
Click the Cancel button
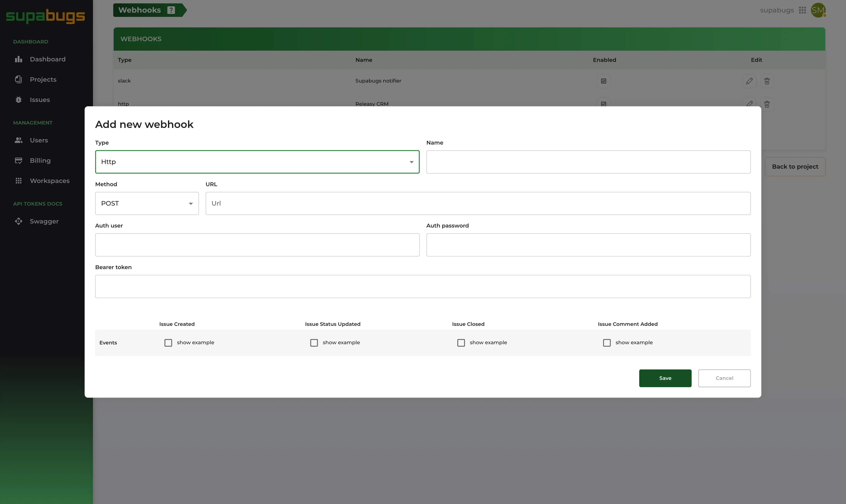tap(724, 378)
